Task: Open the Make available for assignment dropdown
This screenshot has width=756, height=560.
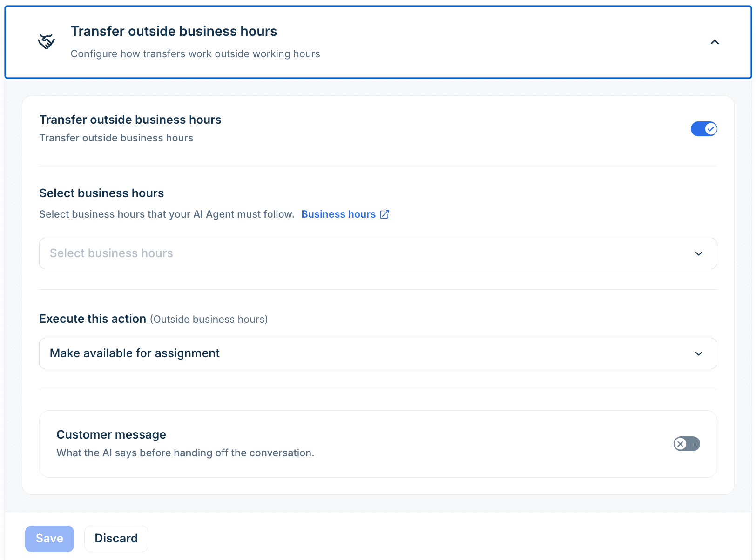Action: (378, 353)
